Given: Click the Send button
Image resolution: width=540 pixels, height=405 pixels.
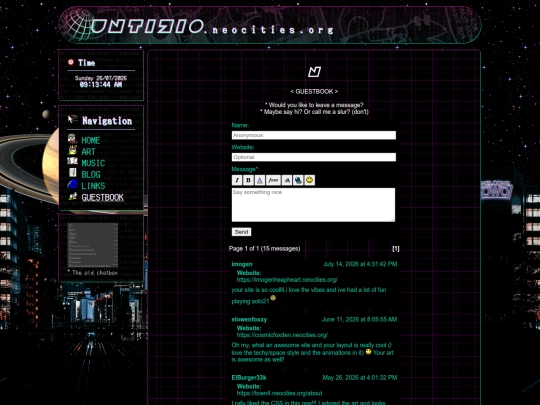Looking at the screenshot, I should (x=241, y=232).
